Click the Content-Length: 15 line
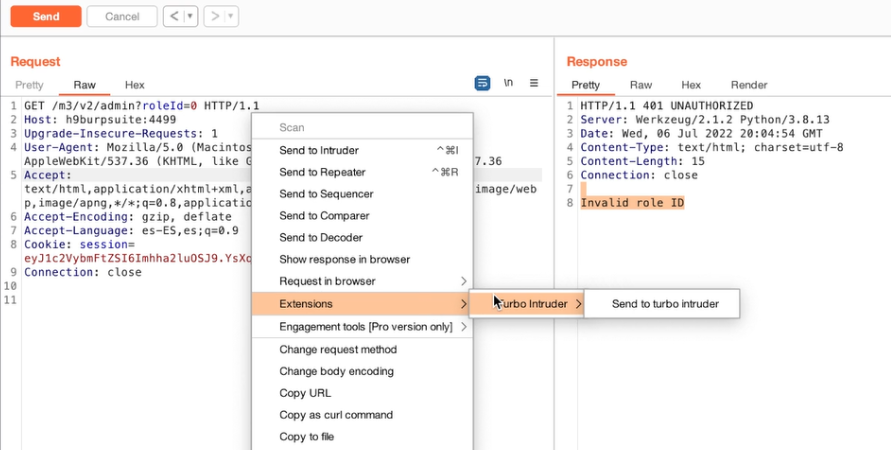 pos(642,161)
